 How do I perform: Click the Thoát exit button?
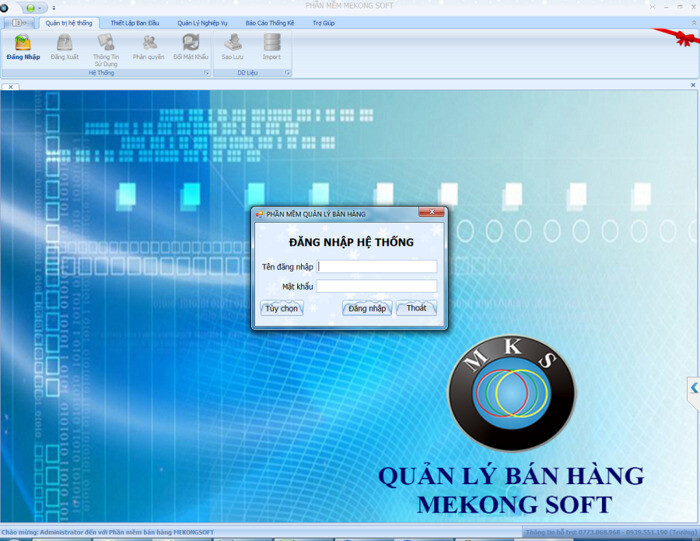coord(416,308)
